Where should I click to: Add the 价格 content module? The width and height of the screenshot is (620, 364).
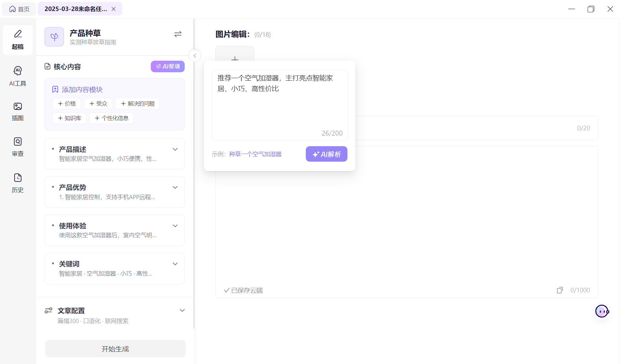67,104
